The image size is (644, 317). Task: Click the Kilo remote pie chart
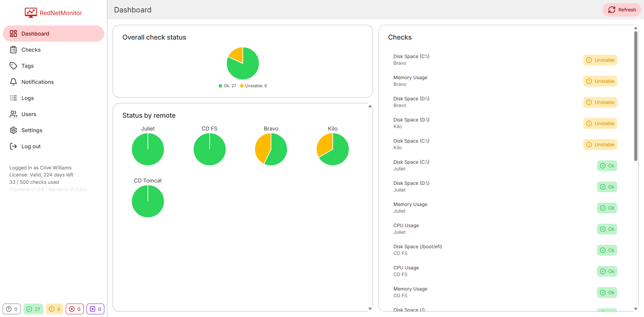[x=333, y=149]
